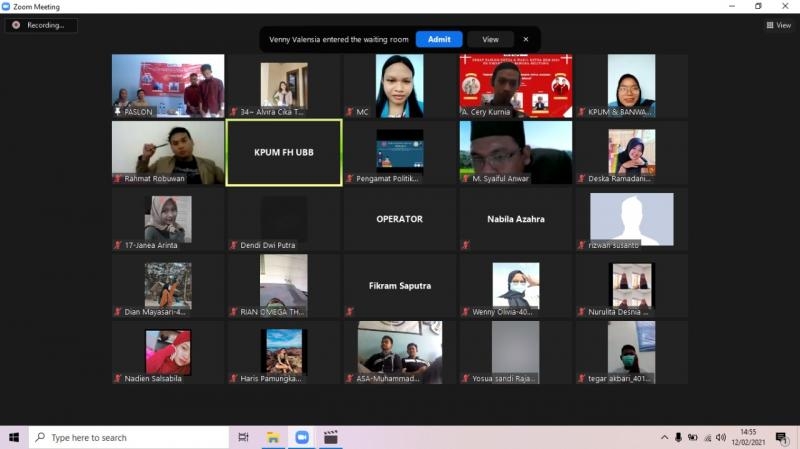This screenshot has width=800, height=449.
Task: Dismiss the waiting room notification
Action: [526, 39]
